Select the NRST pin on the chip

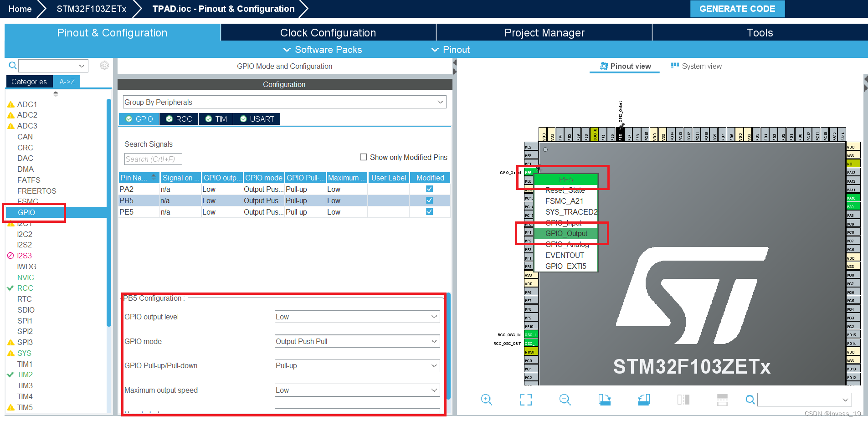(x=531, y=352)
